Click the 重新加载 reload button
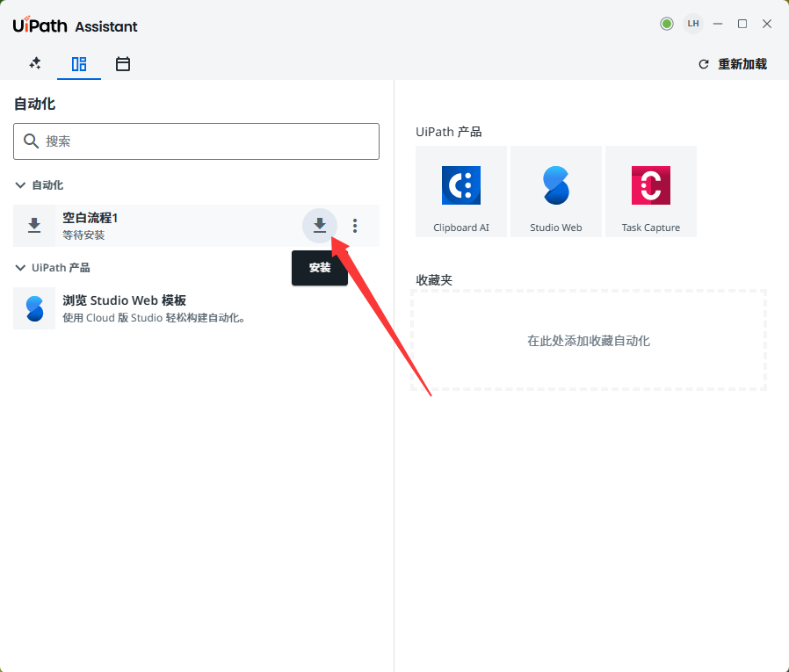The width and height of the screenshot is (789, 672). coord(733,64)
